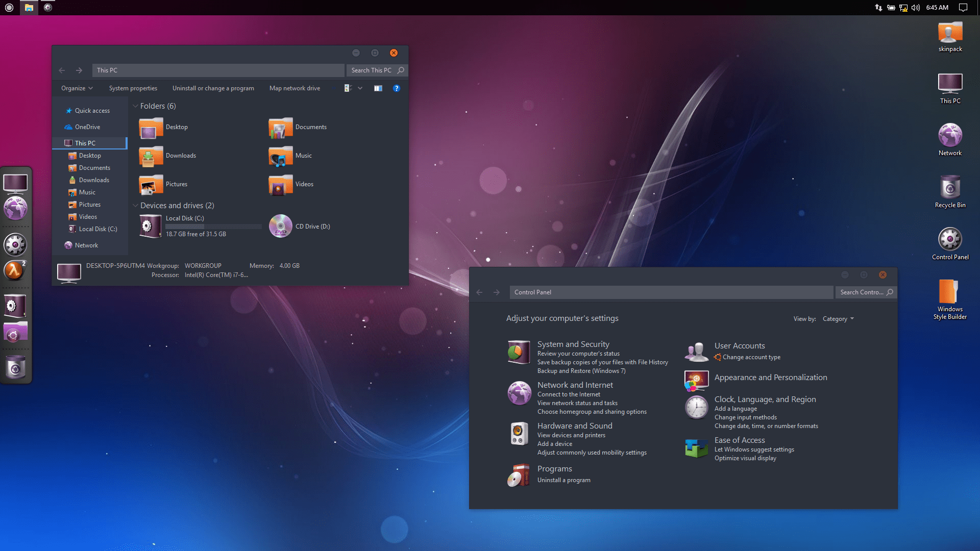Collapse the Devices and drives section
Viewport: 980px width, 551px height.
click(135, 205)
